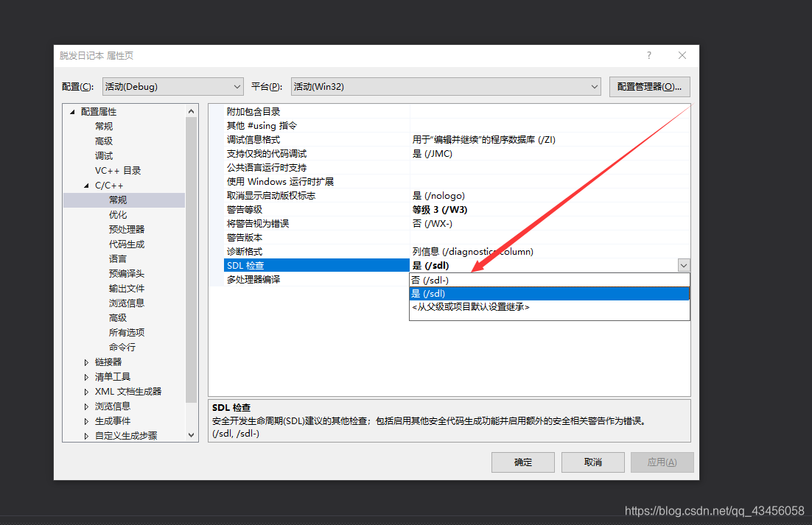Click the 否 (/WX-) value
The image size is (812, 525).
tap(432, 223)
